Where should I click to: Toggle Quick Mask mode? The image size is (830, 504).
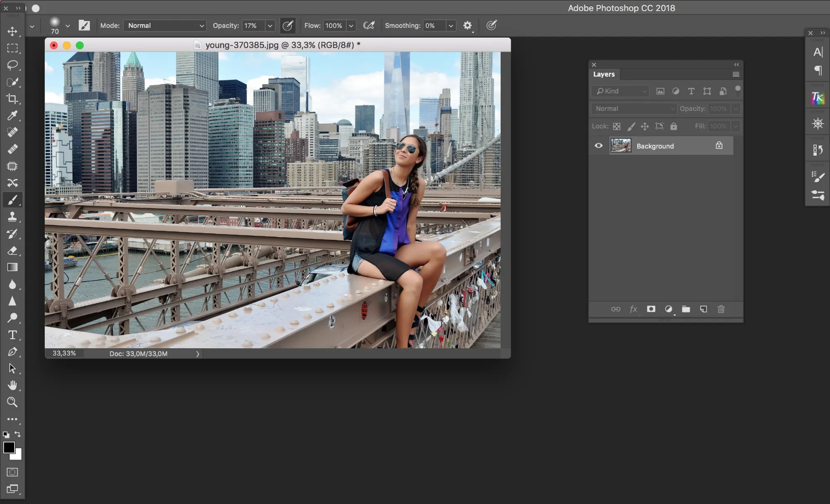pos(12,472)
